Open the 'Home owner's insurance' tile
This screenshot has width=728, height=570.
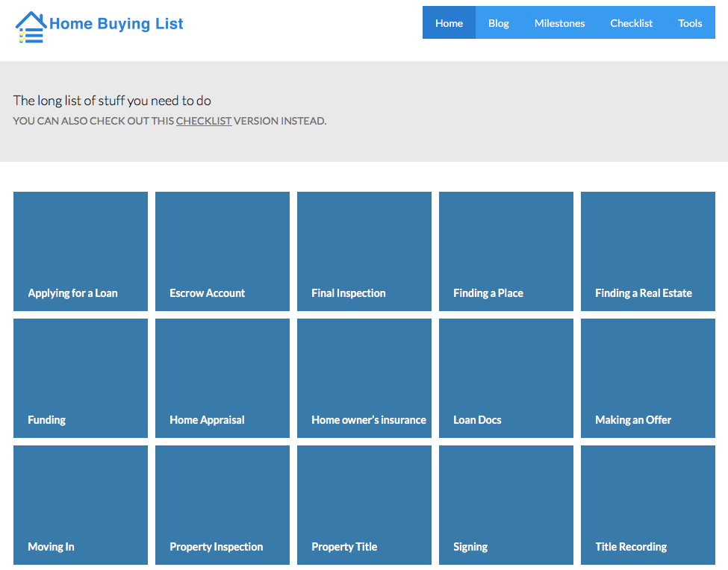[x=364, y=378]
